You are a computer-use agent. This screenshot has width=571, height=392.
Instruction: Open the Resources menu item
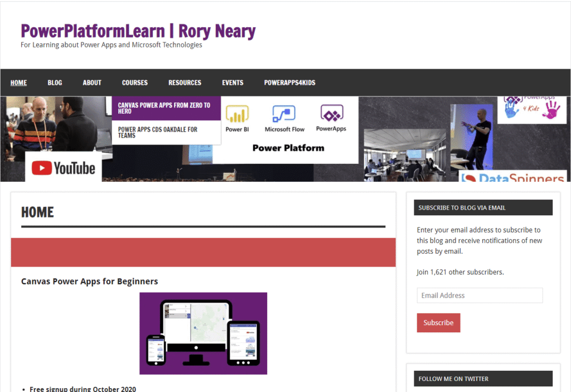[185, 83]
